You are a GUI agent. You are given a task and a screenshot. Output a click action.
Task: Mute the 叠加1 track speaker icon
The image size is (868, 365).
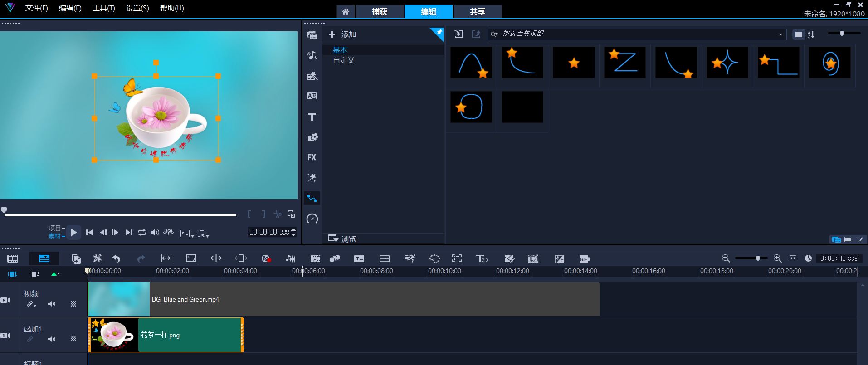(x=52, y=339)
